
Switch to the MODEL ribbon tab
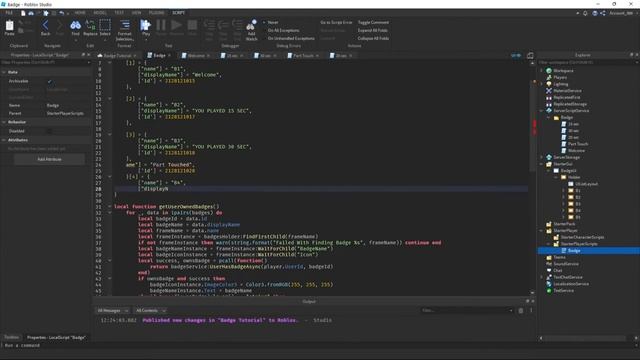click(x=100, y=13)
